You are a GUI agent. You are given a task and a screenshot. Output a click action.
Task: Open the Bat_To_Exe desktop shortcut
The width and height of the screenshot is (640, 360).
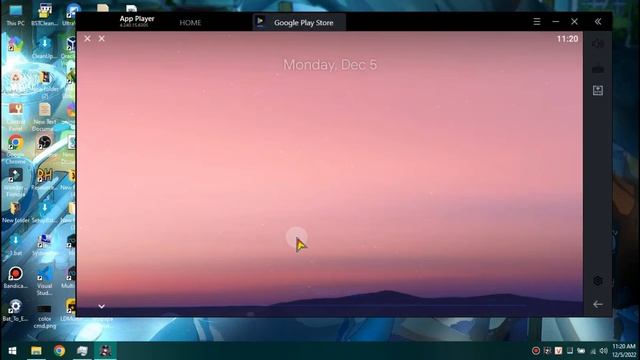click(x=16, y=310)
